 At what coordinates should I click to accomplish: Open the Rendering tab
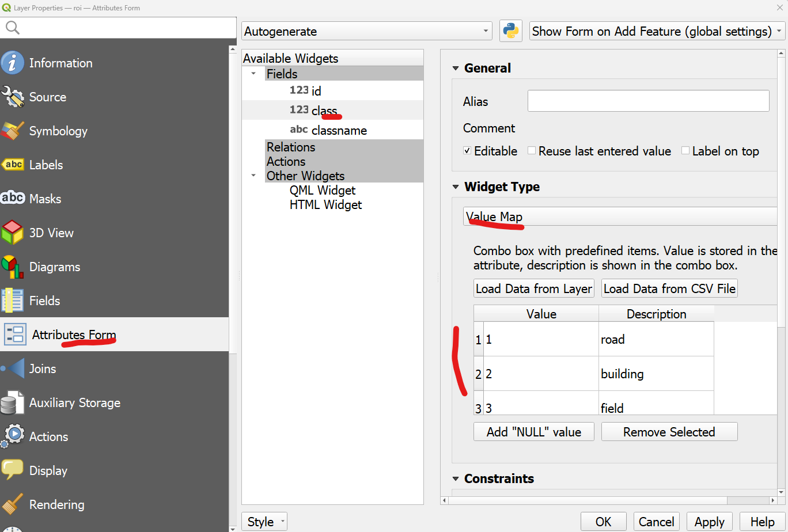13,504
